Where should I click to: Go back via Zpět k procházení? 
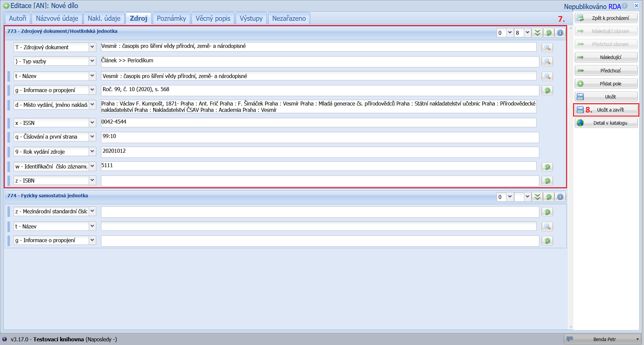606,18
